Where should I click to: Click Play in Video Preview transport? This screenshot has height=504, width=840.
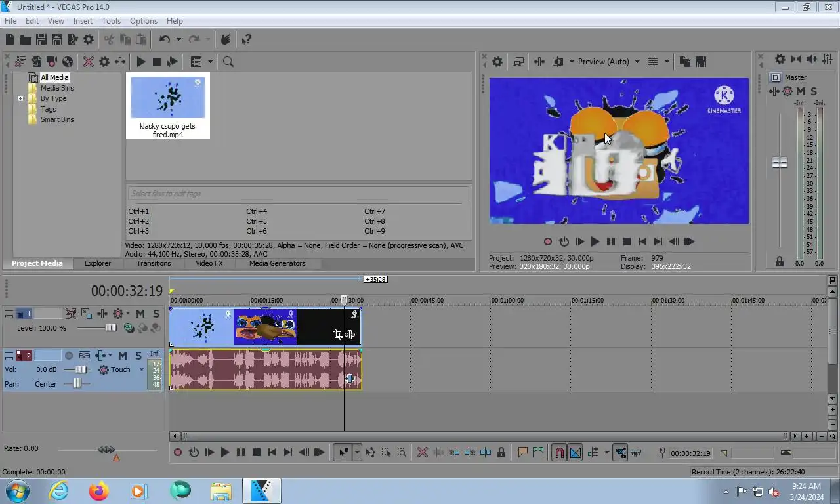point(595,241)
